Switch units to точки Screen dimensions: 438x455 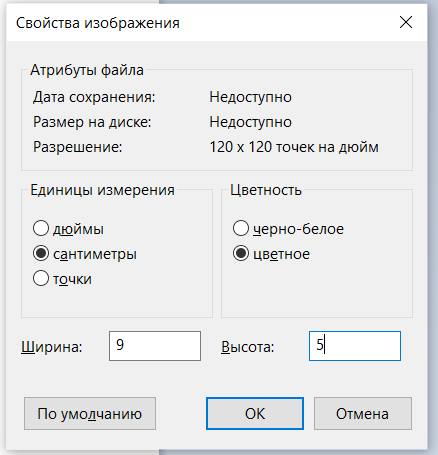click(x=41, y=278)
